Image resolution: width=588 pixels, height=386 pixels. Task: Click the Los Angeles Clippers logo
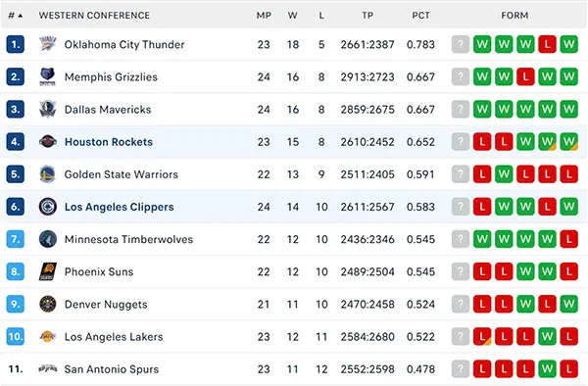[x=48, y=207]
